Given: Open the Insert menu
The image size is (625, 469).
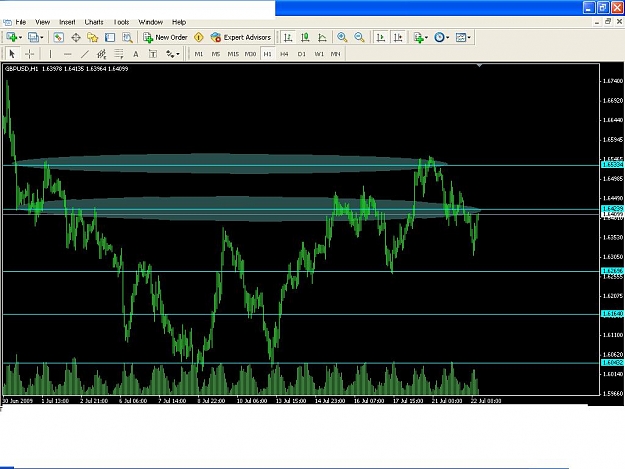Looking at the screenshot, I should [67, 22].
